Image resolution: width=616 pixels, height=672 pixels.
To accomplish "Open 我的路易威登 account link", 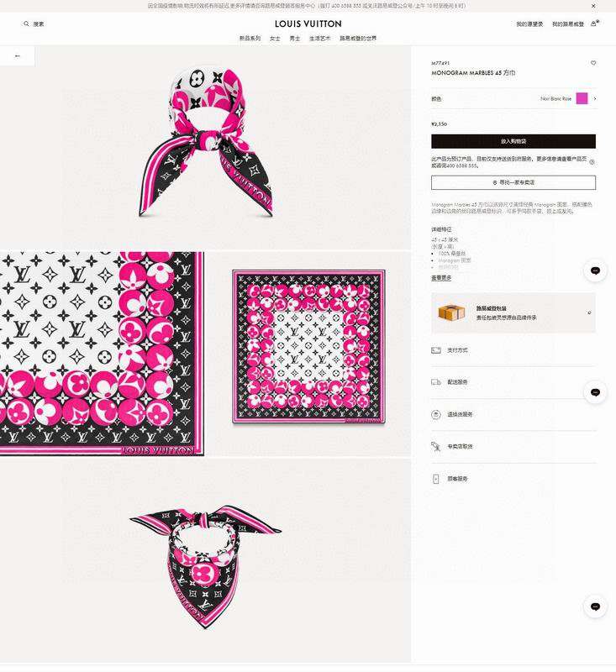I will pos(568,24).
